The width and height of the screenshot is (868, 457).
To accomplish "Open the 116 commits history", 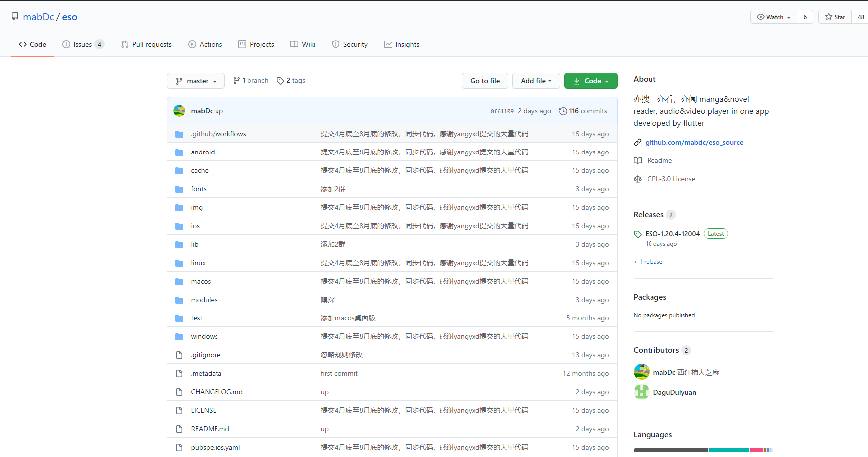I will point(583,111).
